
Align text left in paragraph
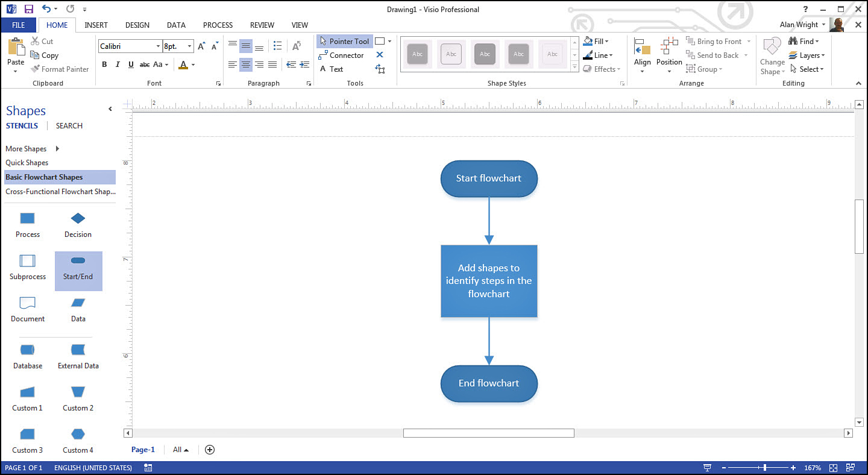coord(233,64)
